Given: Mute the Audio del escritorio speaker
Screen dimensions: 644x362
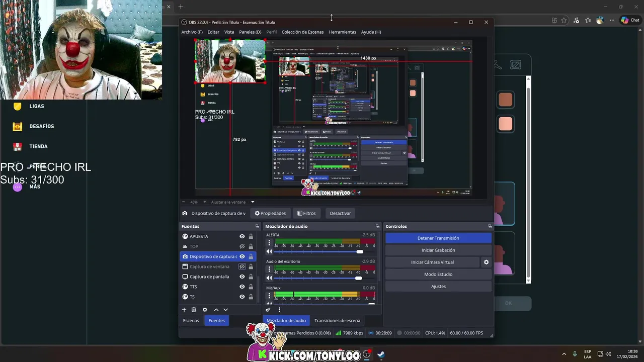Looking at the screenshot, I should pos(269,278).
